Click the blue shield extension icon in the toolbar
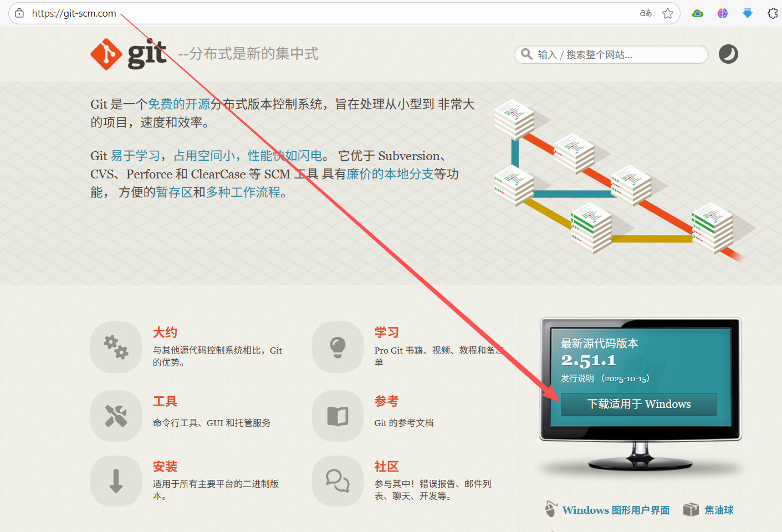782x532 pixels. [x=748, y=13]
